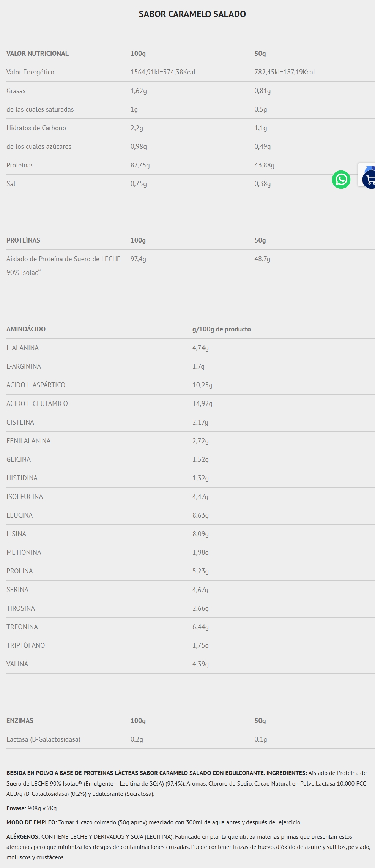
Task: Select 'Lactasa (B-Galactosidasa)' row label
Action: pyautogui.click(x=43, y=739)
